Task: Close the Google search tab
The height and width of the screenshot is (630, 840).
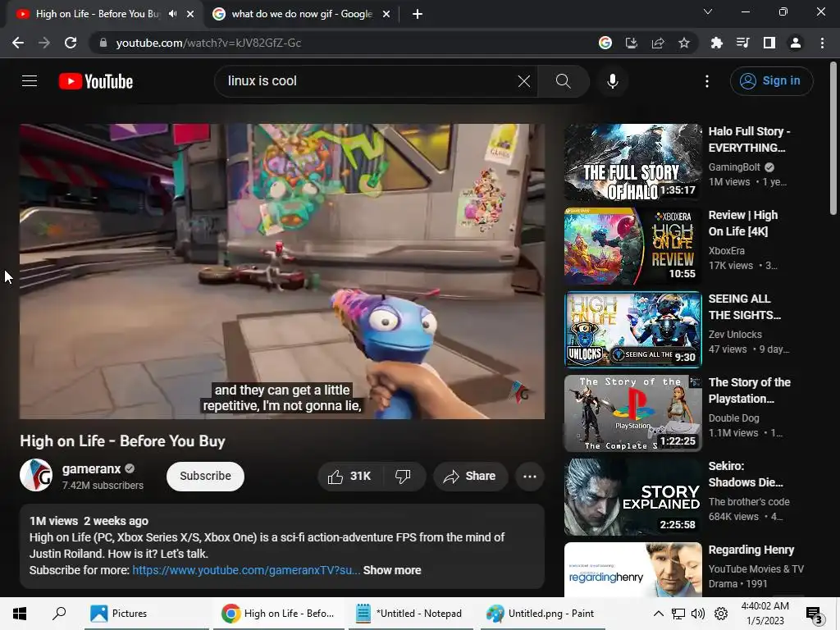Action: click(x=386, y=14)
